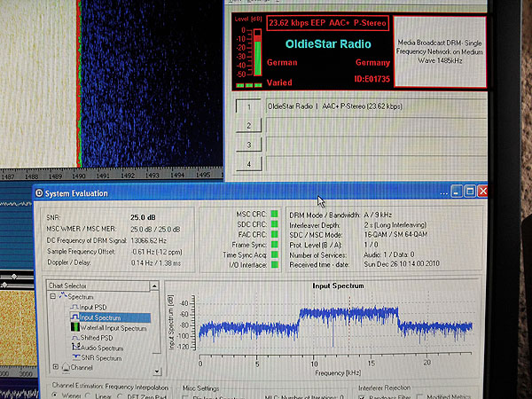Click the SDC CRC green indicator
Screen dimensions: 532x399
[275, 224]
